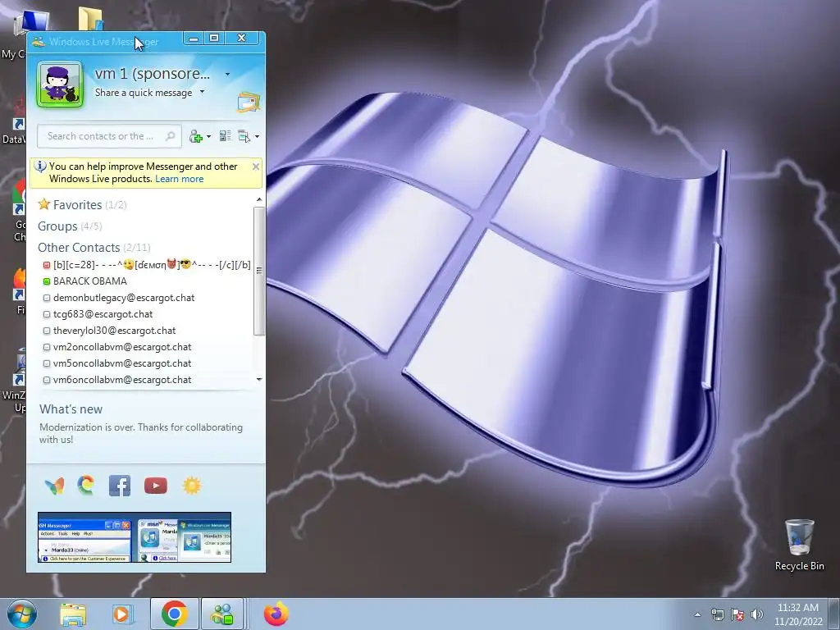
Task: Select tcg683@escargot.chat contact
Action: tap(103, 314)
